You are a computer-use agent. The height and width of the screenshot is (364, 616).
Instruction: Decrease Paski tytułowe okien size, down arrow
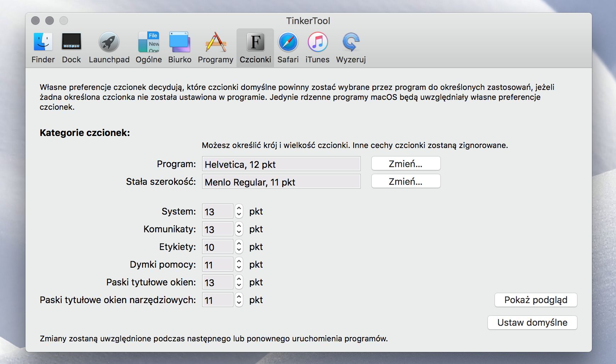pyautogui.click(x=239, y=286)
